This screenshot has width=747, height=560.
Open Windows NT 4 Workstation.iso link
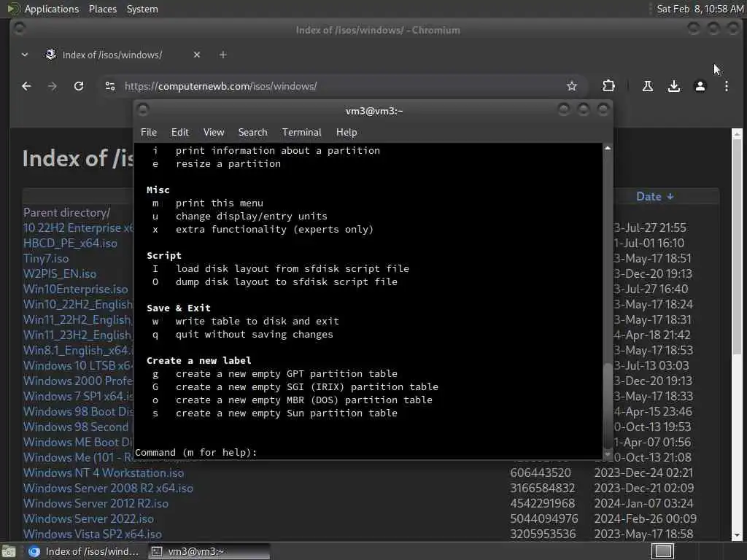(x=104, y=472)
